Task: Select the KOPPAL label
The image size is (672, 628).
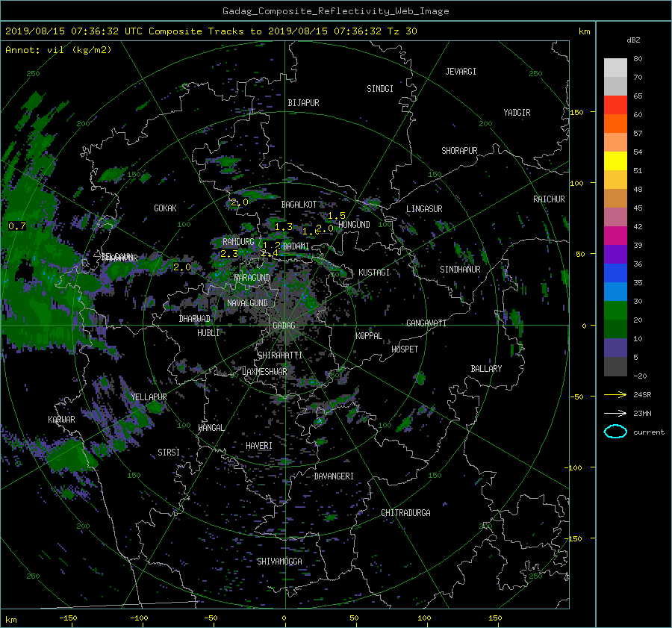Action: (369, 336)
